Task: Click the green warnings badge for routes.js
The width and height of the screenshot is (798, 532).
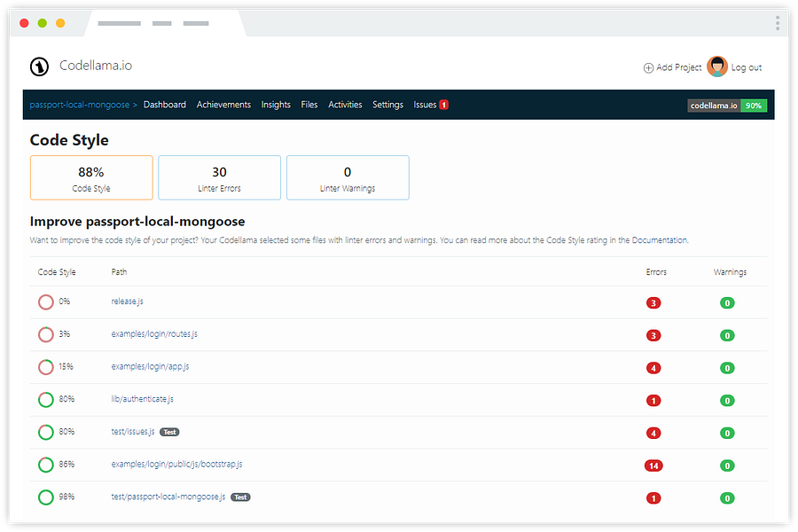Action: 727,335
